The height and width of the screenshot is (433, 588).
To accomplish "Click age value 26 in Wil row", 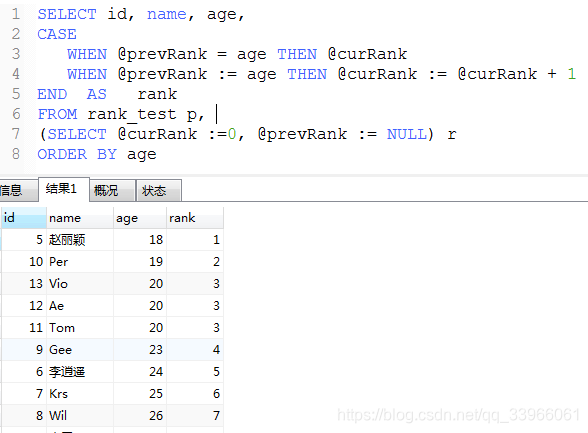I will (140, 416).
